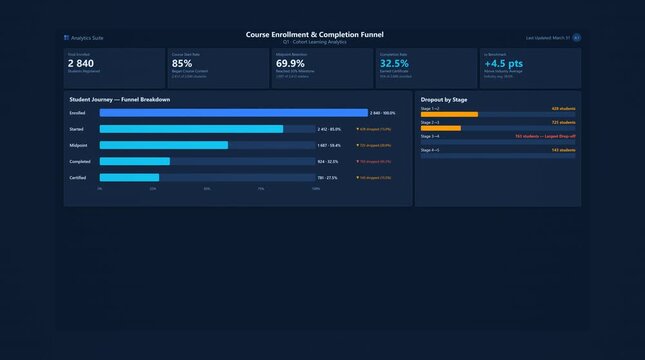Click the 2 840 · 100.0% value
The width and height of the screenshot is (645, 360).
click(383, 113)
